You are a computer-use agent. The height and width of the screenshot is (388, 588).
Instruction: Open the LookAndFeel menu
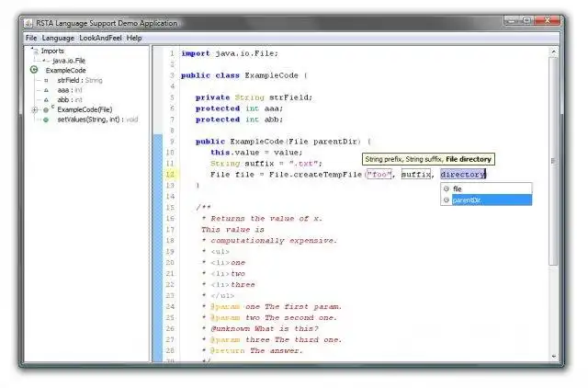(100, 38)
